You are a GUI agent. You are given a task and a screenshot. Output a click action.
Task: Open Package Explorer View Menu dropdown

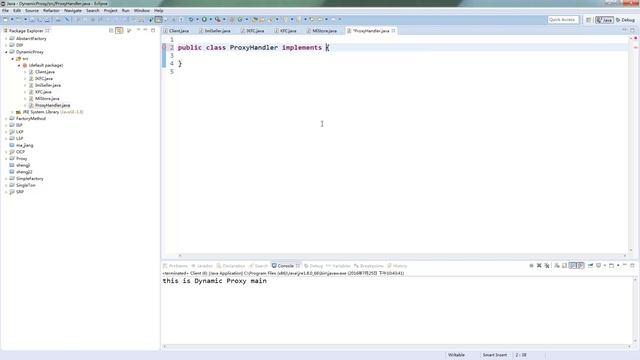point(138,30)
